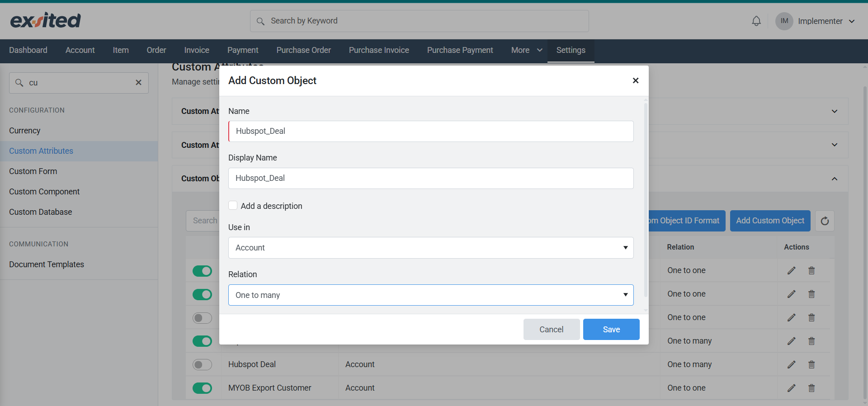Viewport: 868px width, 406px height.
Task: Open the Payment tab
Action: coord(243,50)
